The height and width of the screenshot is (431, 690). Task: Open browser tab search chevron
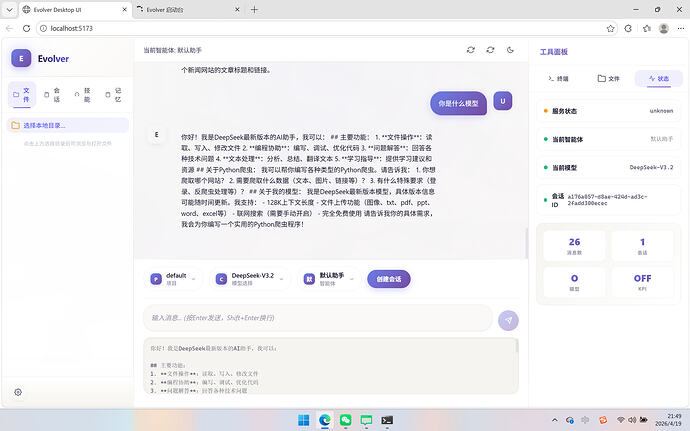point(9,9)
